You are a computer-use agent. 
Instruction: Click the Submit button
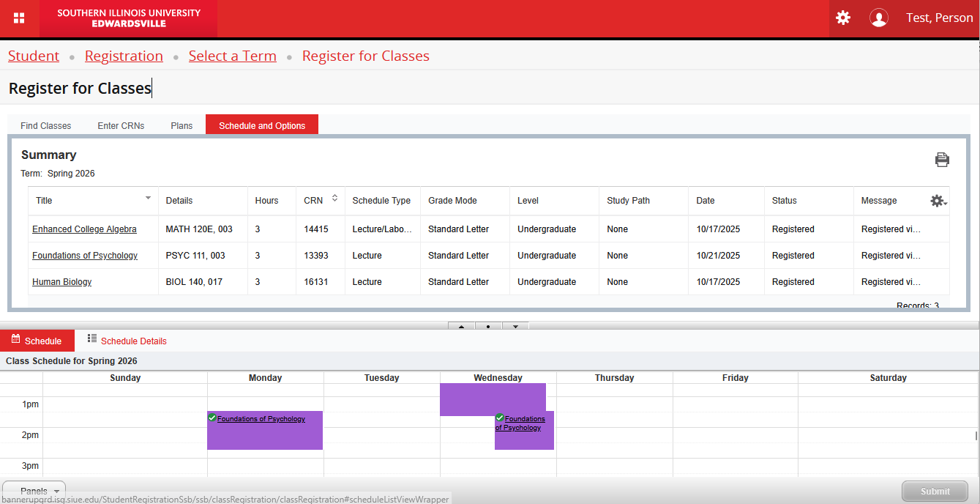click(935, 492)
